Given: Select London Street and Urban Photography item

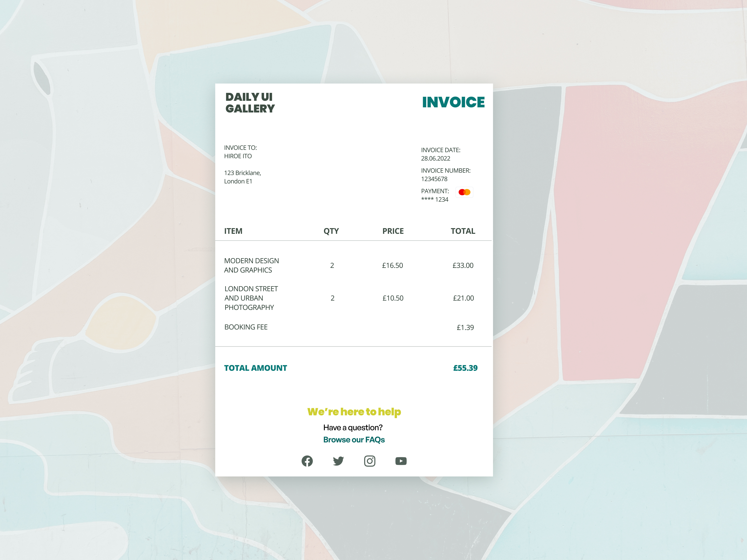Looking at the screenshot, I should pyautogui.click(x=251, y=298).
